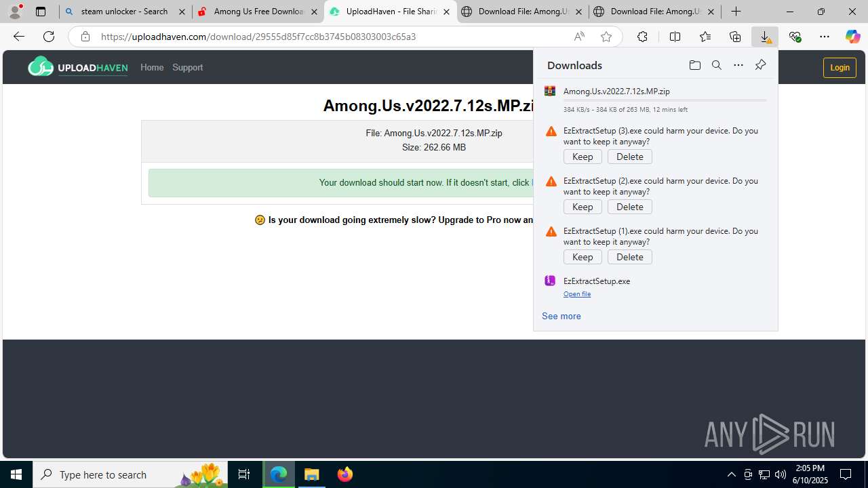Image resolution: width=868 pixels, height=488 pixels.
Task: Close the steam unlocker Search tab
Action: [x=182, y=12]
